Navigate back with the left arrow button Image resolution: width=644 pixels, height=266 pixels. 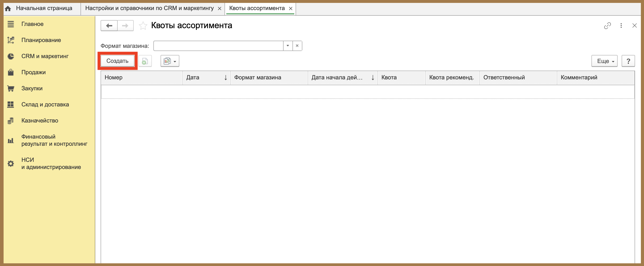coord(109,25)
